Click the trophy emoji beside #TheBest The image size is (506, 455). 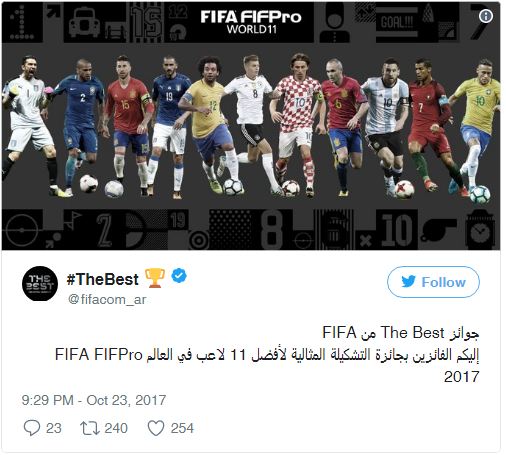click(154, 278)
